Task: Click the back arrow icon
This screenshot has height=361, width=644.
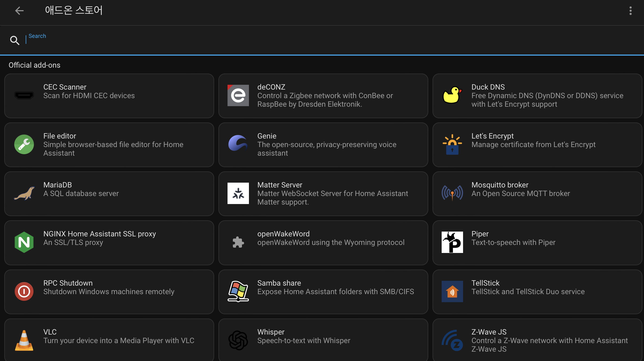Action: 19,11
